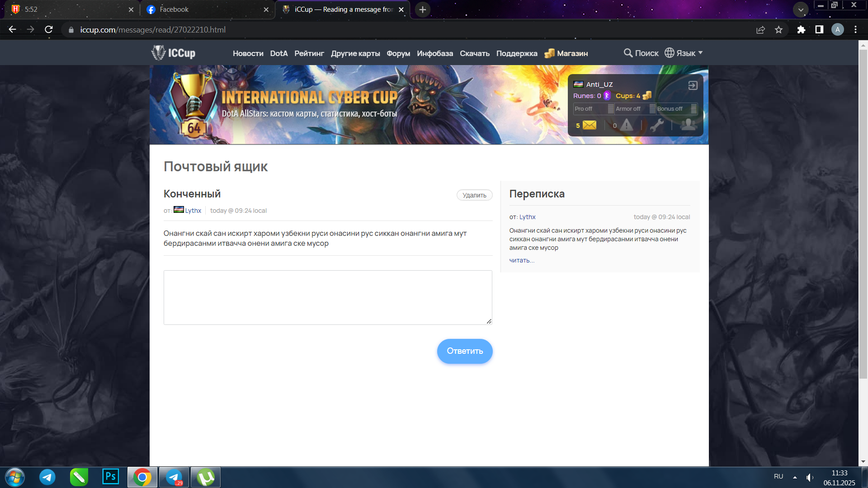This screenshot has height=488, width=868.
Task: Show hidden system tray icons
Action: click(795, 477)
